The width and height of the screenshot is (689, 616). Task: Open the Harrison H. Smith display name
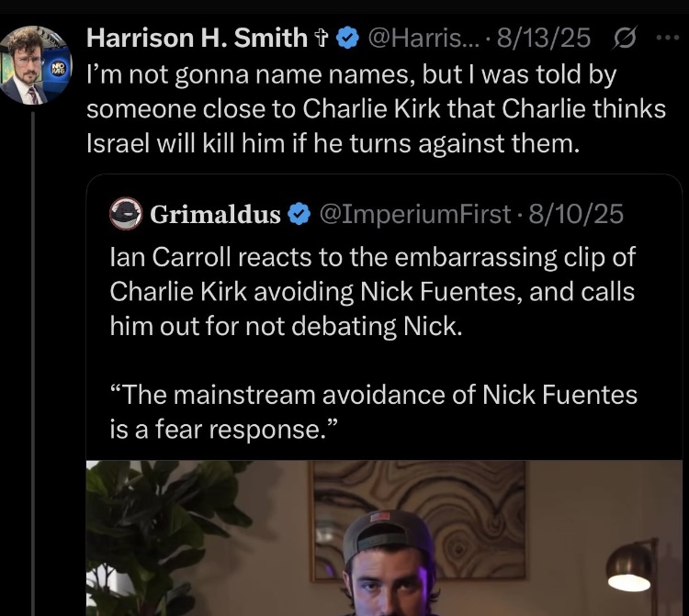click(197, 39)
